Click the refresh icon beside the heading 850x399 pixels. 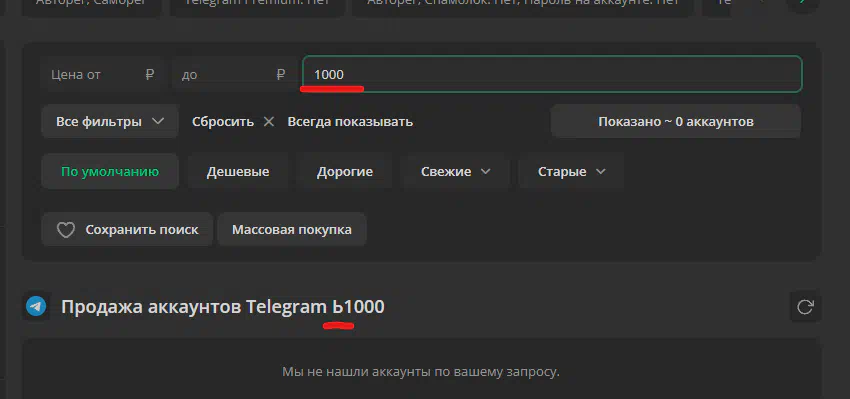tap(805, 307)
